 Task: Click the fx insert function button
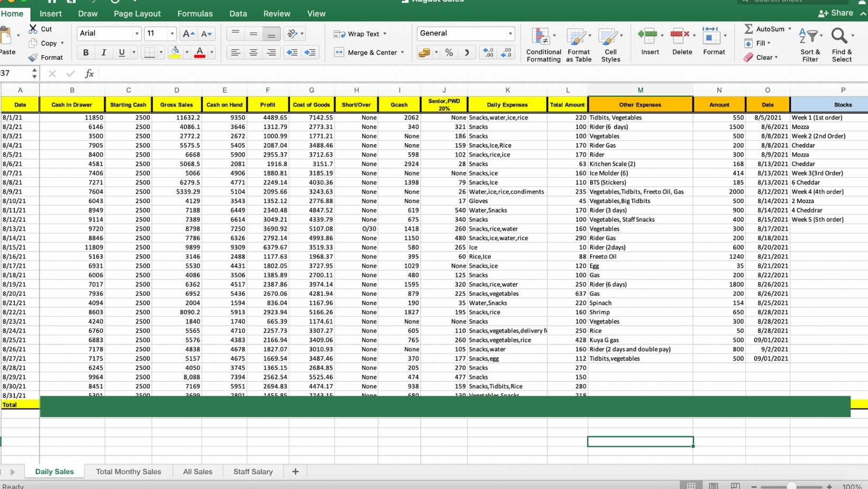pyautogui.click(x=89, y=74)
